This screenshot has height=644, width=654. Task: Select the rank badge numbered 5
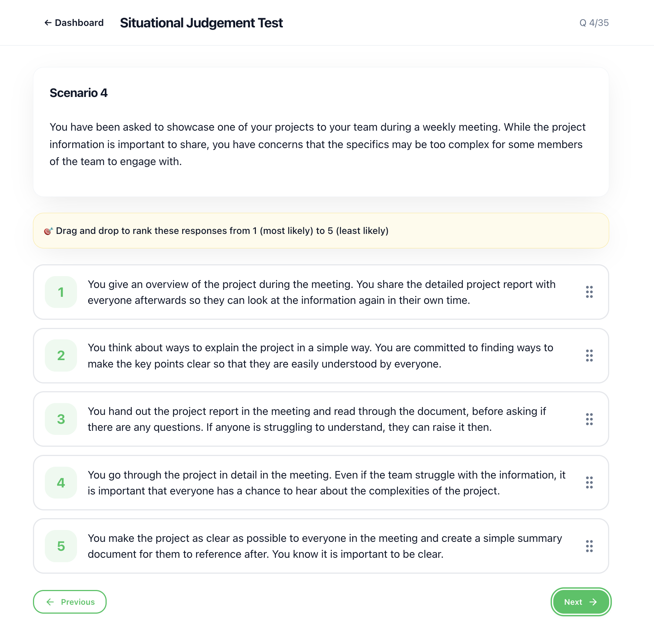point(61,546)
